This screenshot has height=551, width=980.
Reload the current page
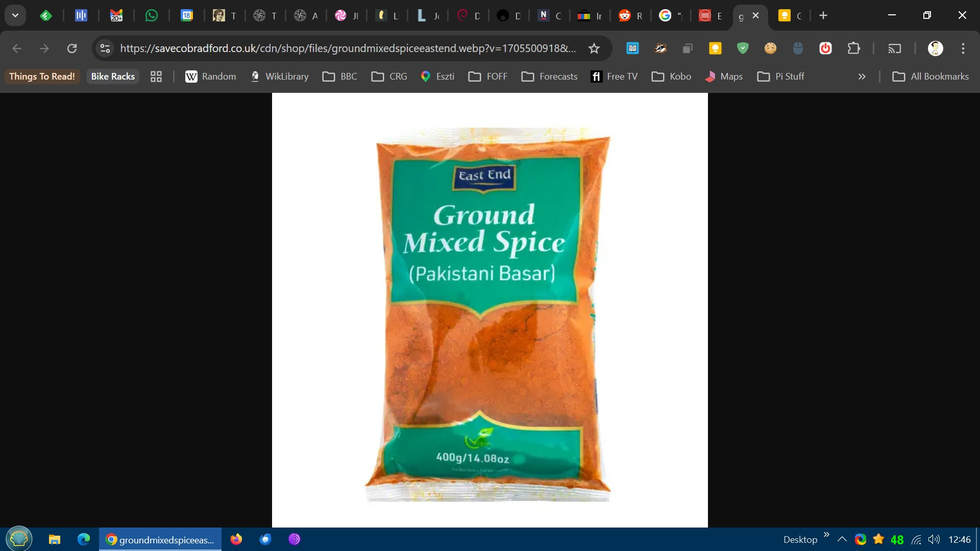coord(72,48)
